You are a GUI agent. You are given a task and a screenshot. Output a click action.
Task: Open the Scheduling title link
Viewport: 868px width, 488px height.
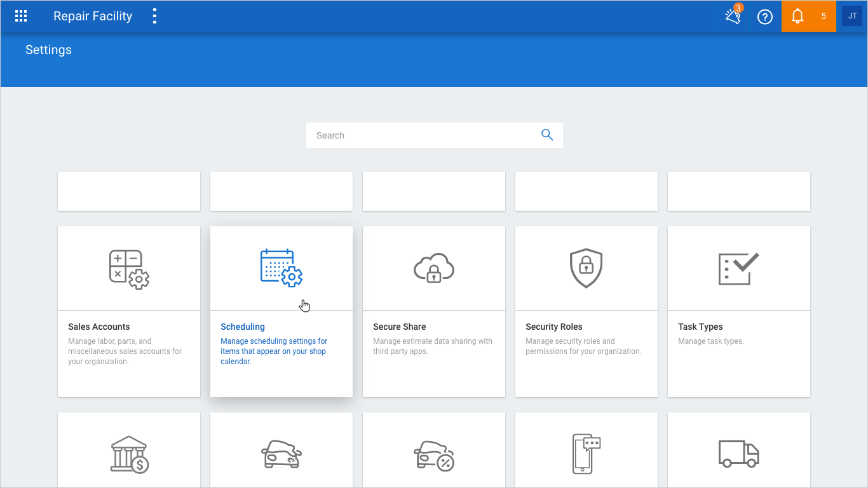tap(243, 327)
